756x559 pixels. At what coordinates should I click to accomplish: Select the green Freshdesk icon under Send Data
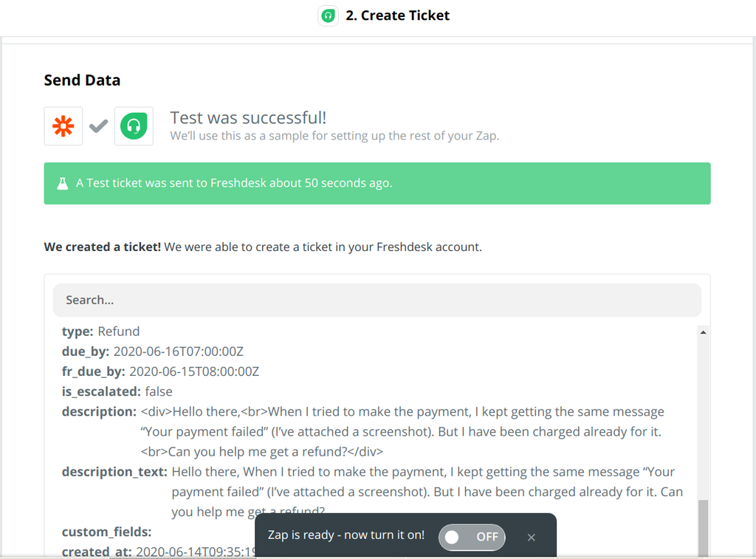[134, 126]
